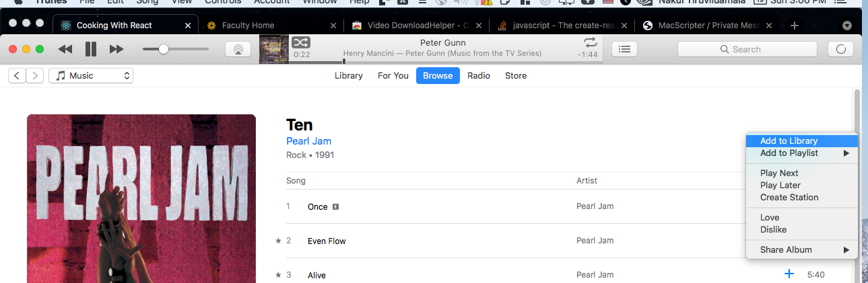Image resolution: width=868 pixels, height=283 pixels.
Task: Choose Add to Library from the context menu
Action: [x=801, y=141]
